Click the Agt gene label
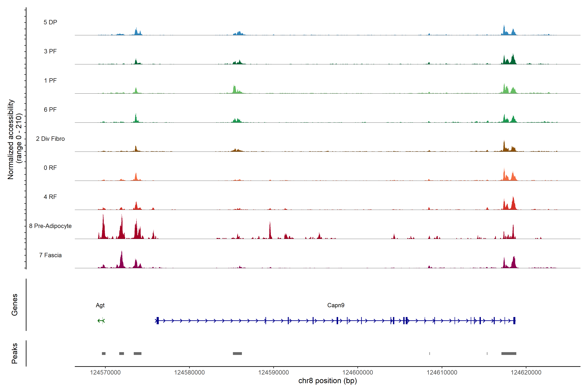Screen dimensions: 588x392 100,305
